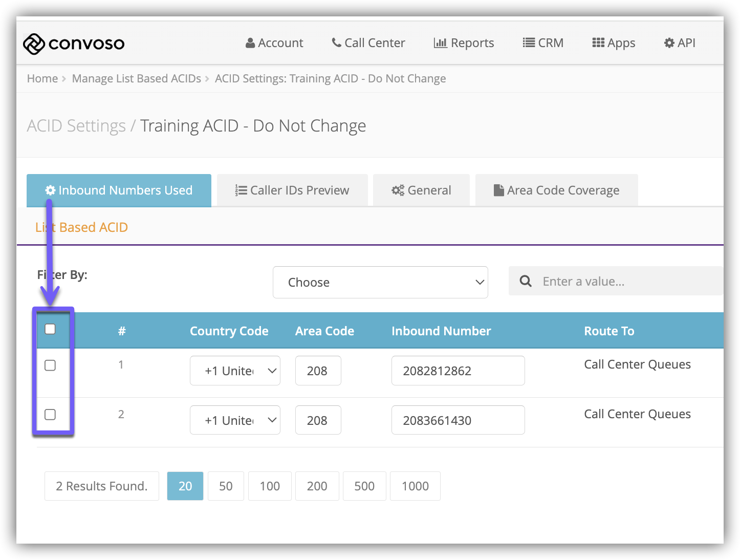Viewport: 740px width, 560px height.
Task: Click the search magnifier icon
Action: 526,281
